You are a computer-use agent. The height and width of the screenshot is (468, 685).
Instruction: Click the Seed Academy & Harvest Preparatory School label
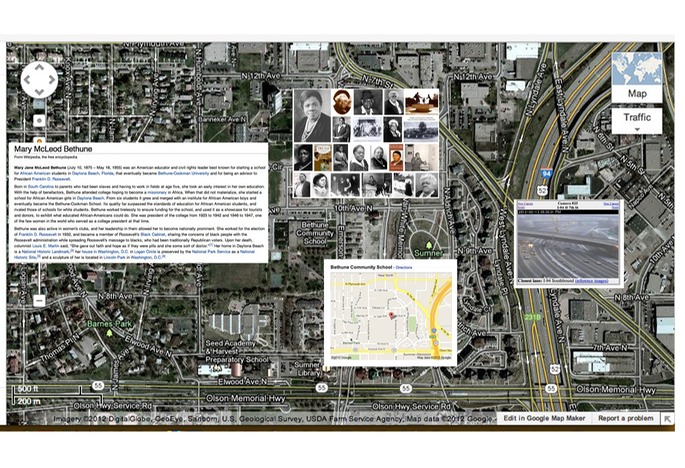coord(237,352)
